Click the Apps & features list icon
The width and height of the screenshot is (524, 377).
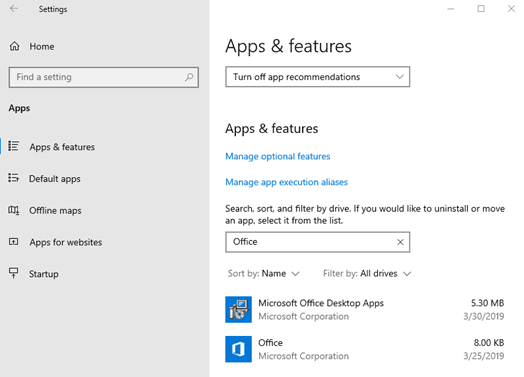pos(14,146)
